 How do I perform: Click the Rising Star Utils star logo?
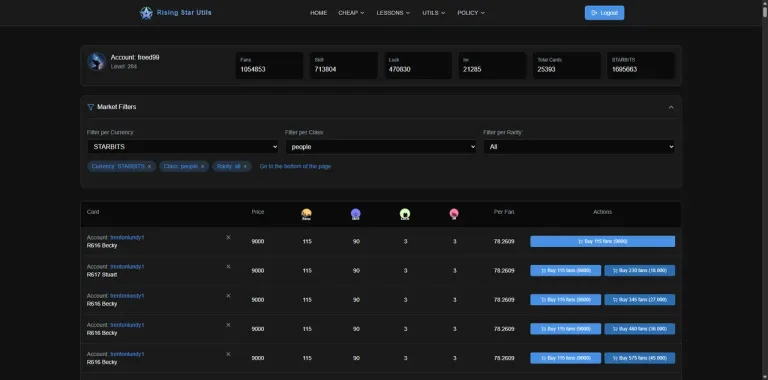click(x=146, y=13)
